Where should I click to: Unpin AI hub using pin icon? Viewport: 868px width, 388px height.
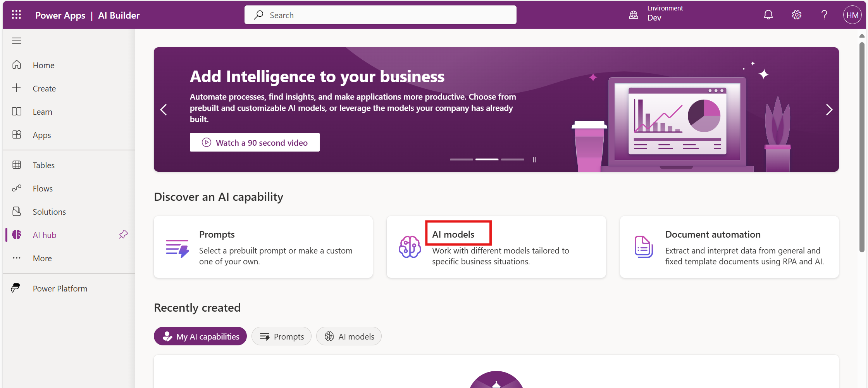123,235
